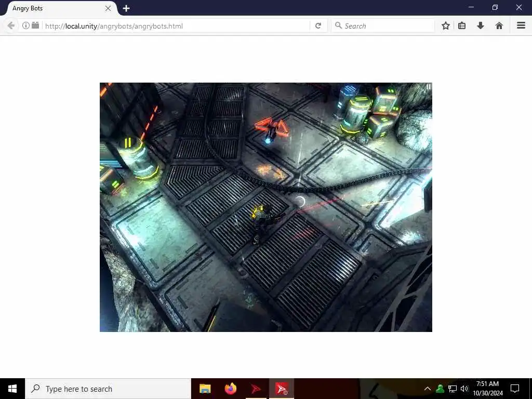Open the site information icon
The height and width of the screenshot is (399, 532).
pyautogui.click(x=26, y=26)
